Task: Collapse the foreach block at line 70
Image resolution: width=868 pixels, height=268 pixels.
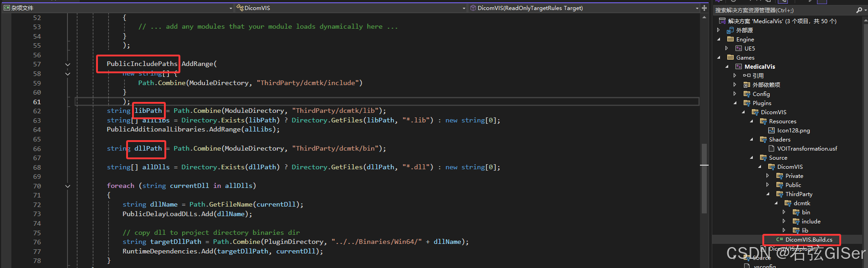Action: coord(67,186)
